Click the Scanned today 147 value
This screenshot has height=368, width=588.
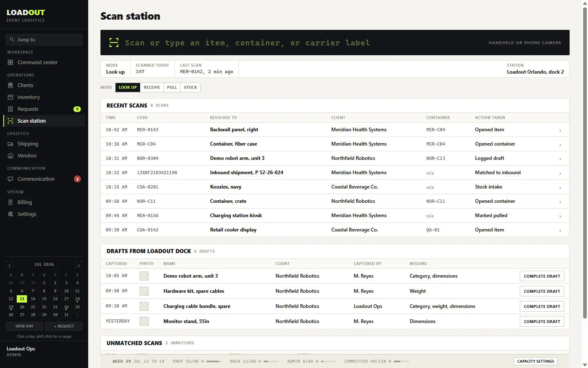point(140,72)
